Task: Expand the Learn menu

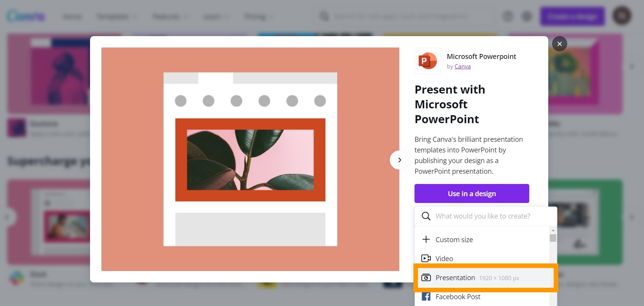Action: coord(216,17)
